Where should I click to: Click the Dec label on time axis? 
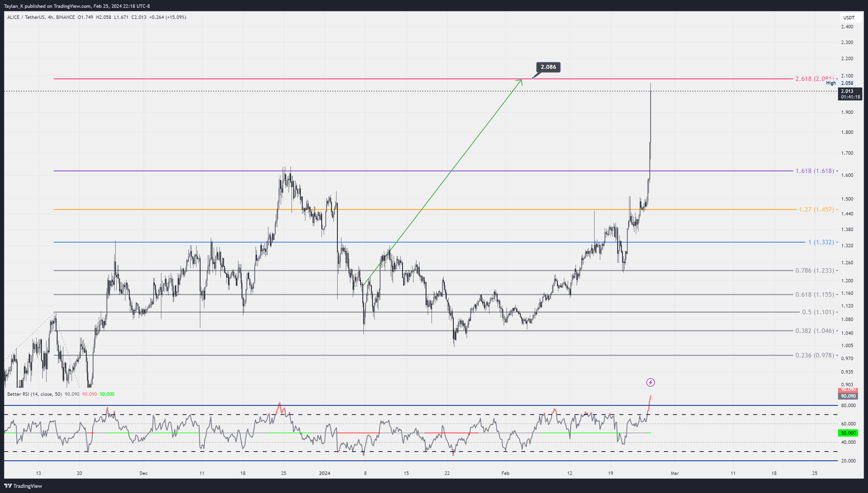coord(144,473)
